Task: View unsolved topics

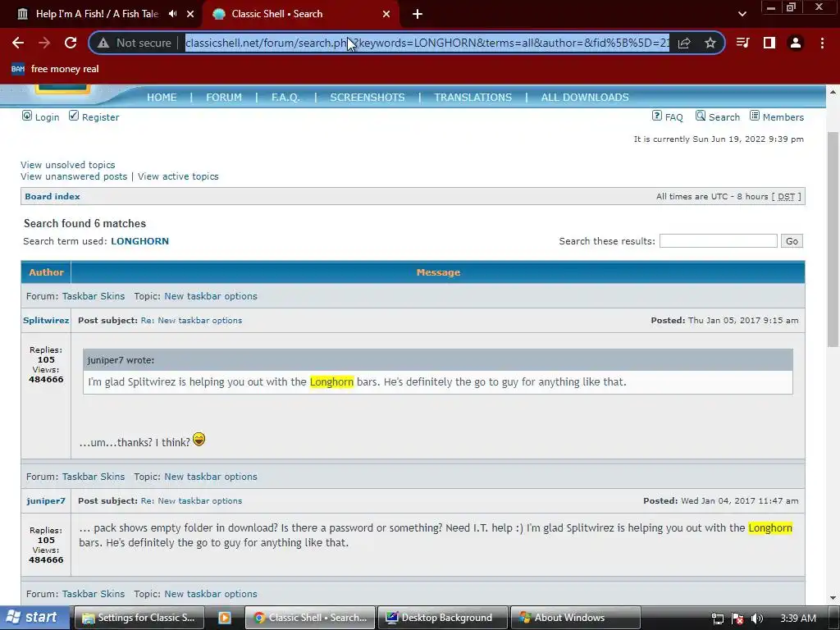Action: (x=68, y=165)
